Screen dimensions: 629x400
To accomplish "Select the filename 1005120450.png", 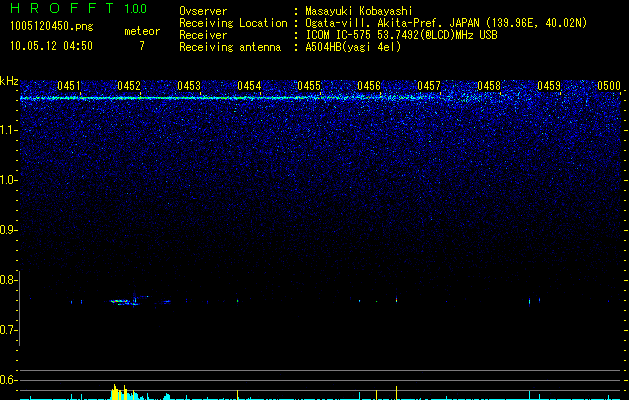I will 52,27.
